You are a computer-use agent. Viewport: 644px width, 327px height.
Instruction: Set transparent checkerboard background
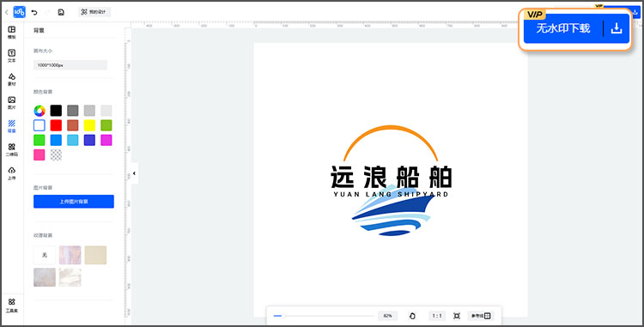click(x=57, y=155)
